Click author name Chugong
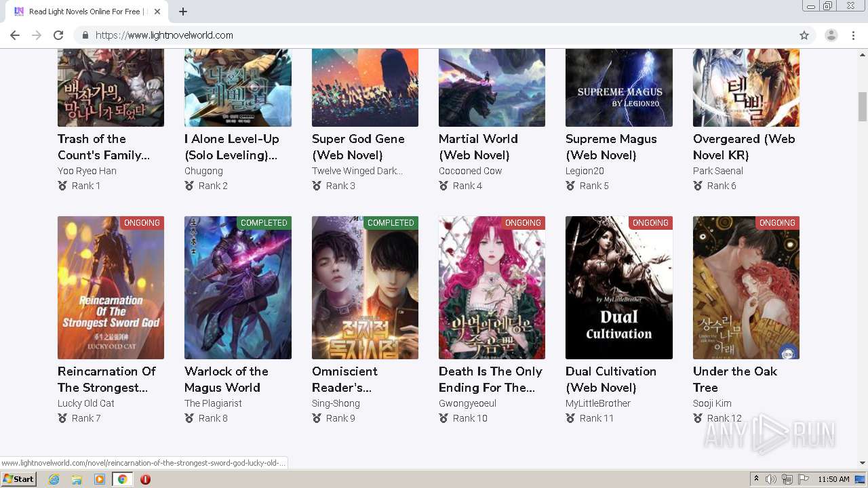This screenshot has width=868, height=488. pos(203,171)
